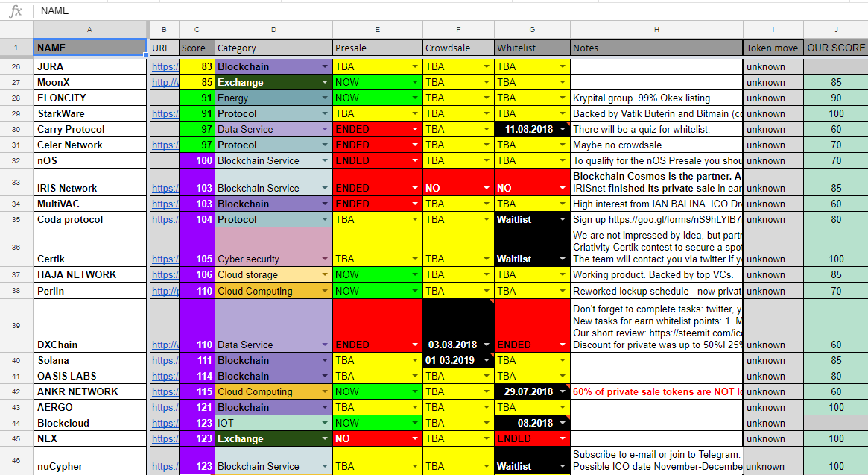Open the nuCypher URL link
The image size is (868, 475).
165,466
